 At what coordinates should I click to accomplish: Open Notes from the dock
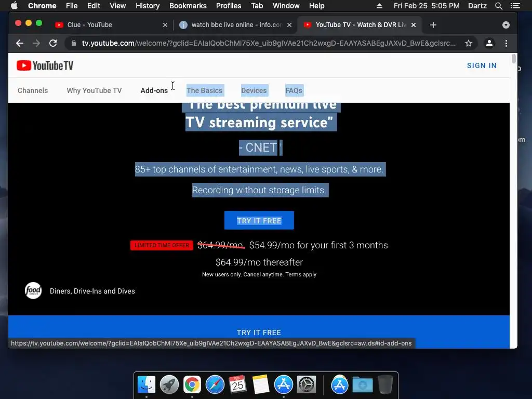261,385
